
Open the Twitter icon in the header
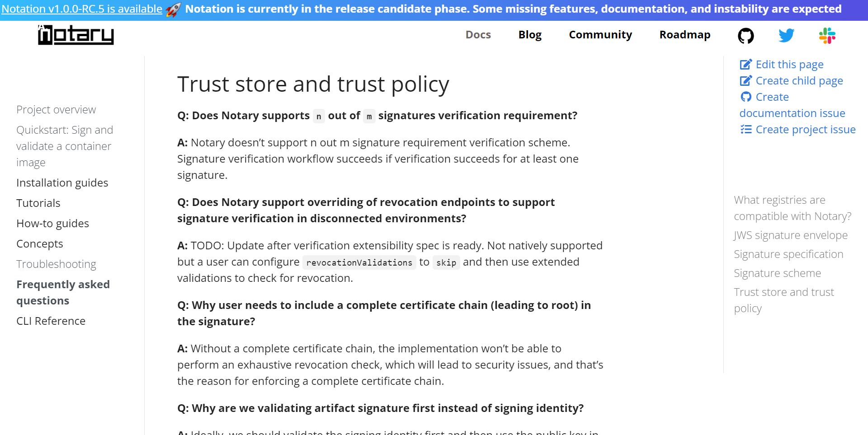pos(787,35)
